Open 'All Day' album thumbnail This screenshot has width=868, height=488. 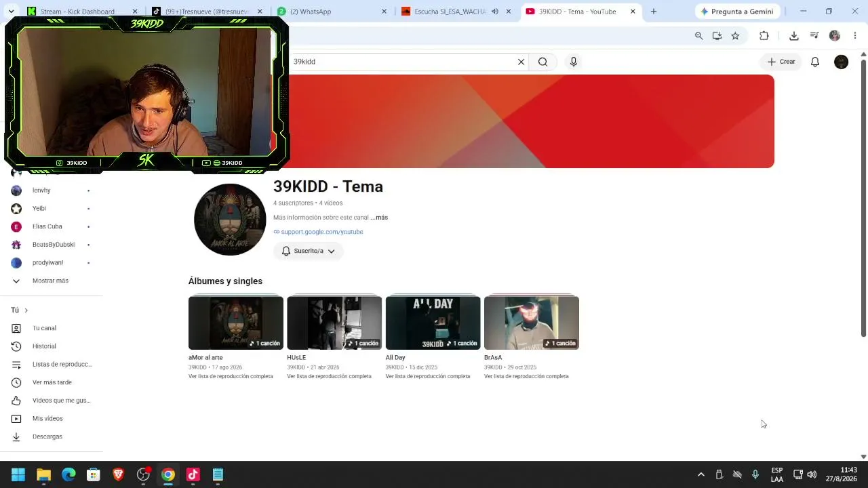433,323
